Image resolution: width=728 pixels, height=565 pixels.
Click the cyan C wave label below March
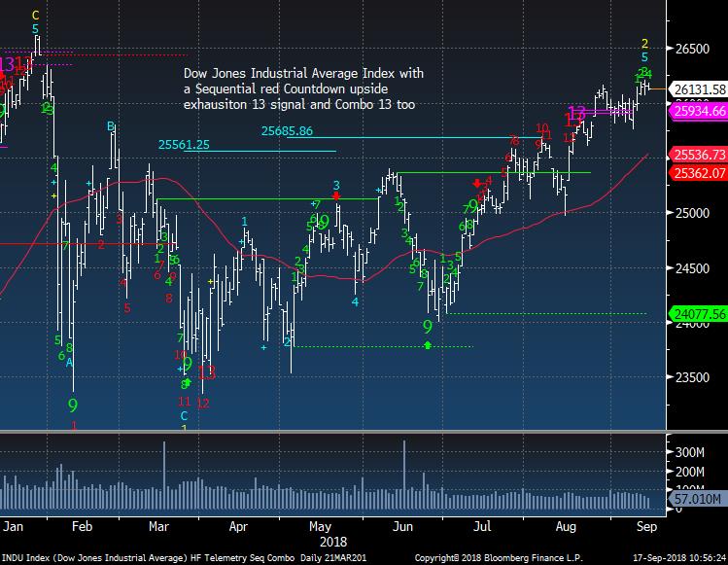click(x=184, y=416)
